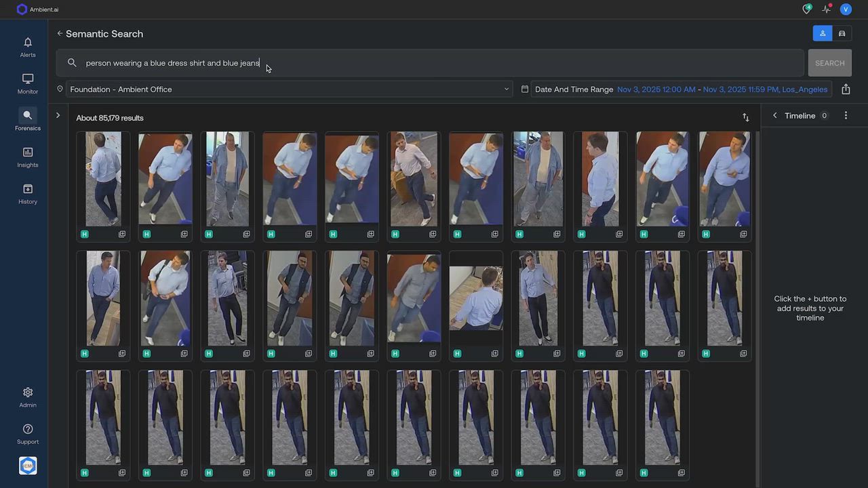Open the Timeline three-dot menu
868x488 pixels.
pos(846,115)
